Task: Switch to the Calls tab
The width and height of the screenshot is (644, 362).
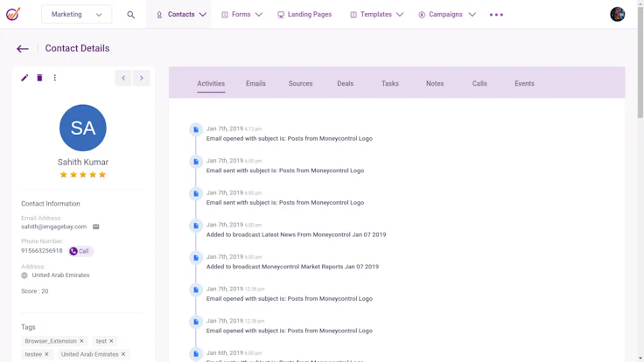Action: [479, 83]
